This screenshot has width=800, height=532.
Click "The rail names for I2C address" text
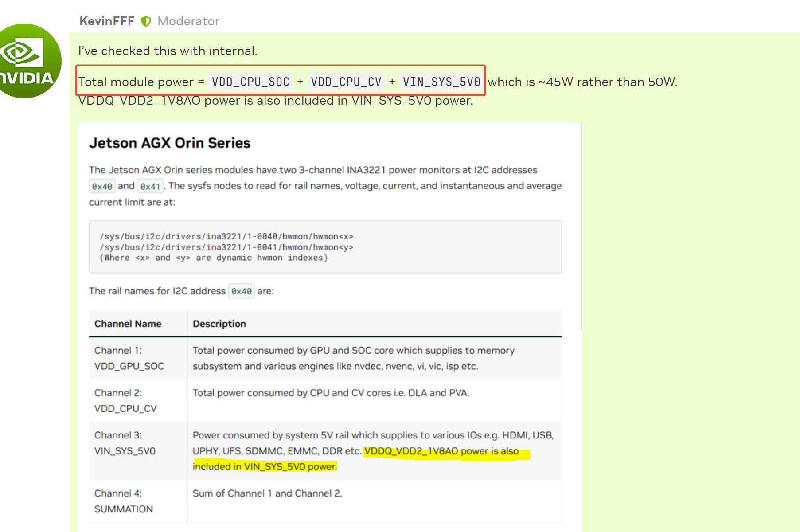(157, 291)
